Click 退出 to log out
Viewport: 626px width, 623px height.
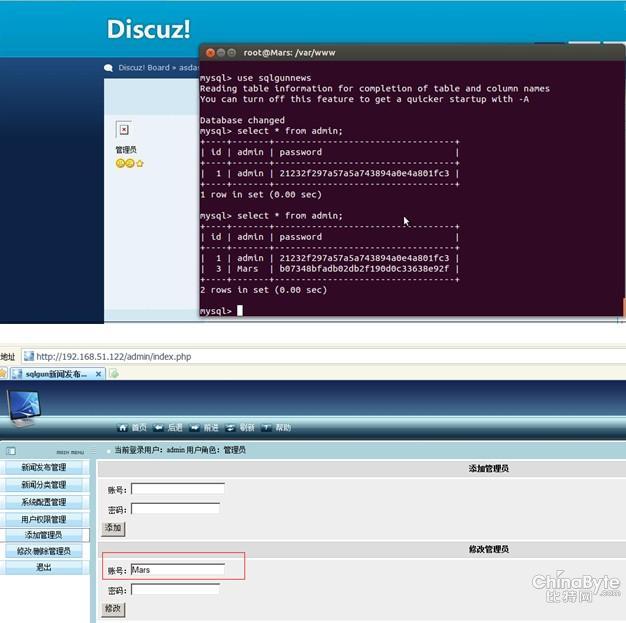(x=44, y=567)
